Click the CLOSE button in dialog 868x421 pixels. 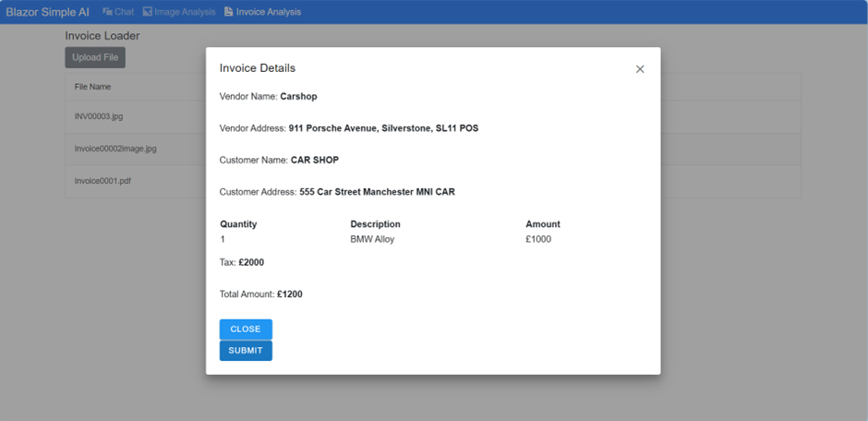(x=246, y=330)
